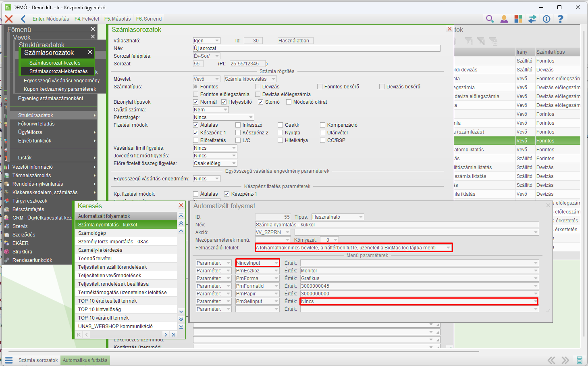Click the two-arrow exchange icon
The height and width of the screenshot is (366, 588).
click(x=532, y=19)
